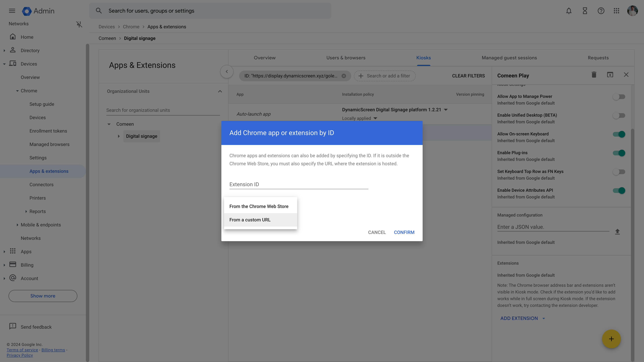644x362 pixels.
Task: Remove the ID filter chip
Action: coord(344,76)
